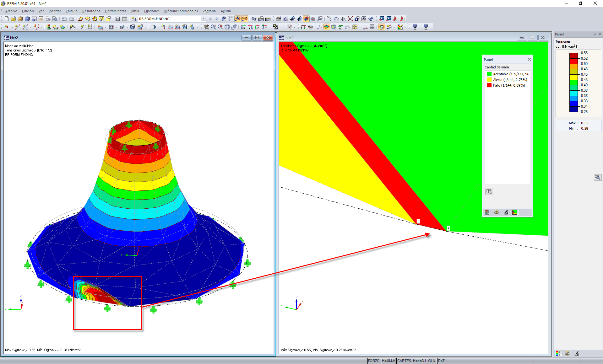The width and height of the screenshot is (603, 364).
Task: Toggle the show values x.xx button
Action: click(245, 19)
